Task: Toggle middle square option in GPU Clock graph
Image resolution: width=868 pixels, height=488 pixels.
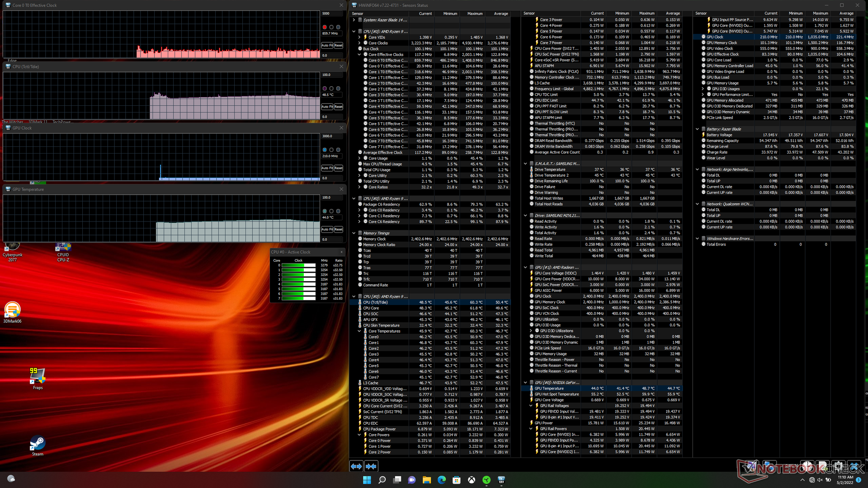Action: click(331, 150)
